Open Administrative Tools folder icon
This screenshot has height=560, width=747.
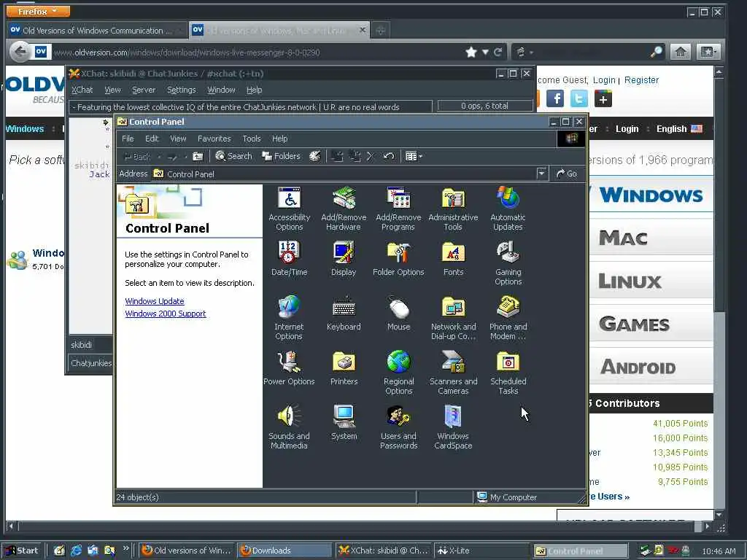coord(453,209)
